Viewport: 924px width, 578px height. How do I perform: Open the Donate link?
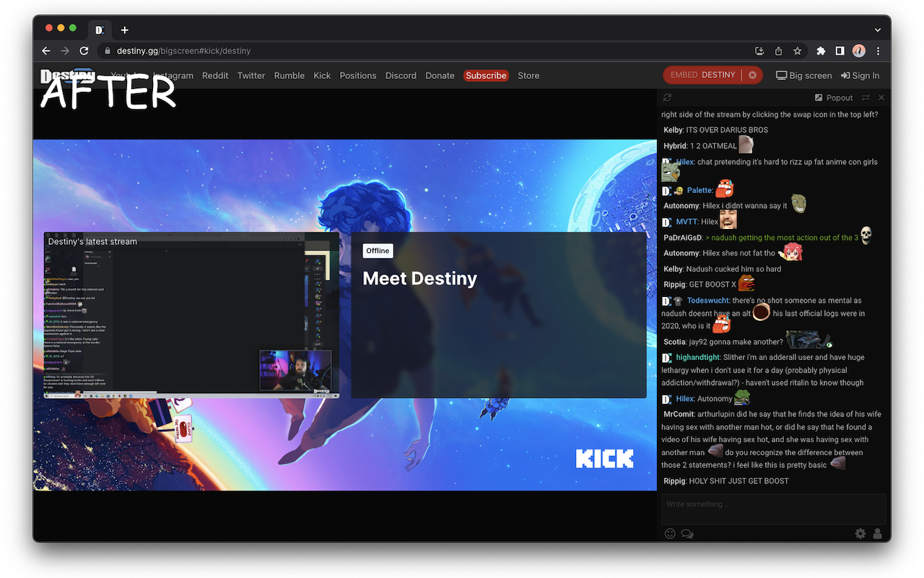pyautogui.click(x=440, y=75)
